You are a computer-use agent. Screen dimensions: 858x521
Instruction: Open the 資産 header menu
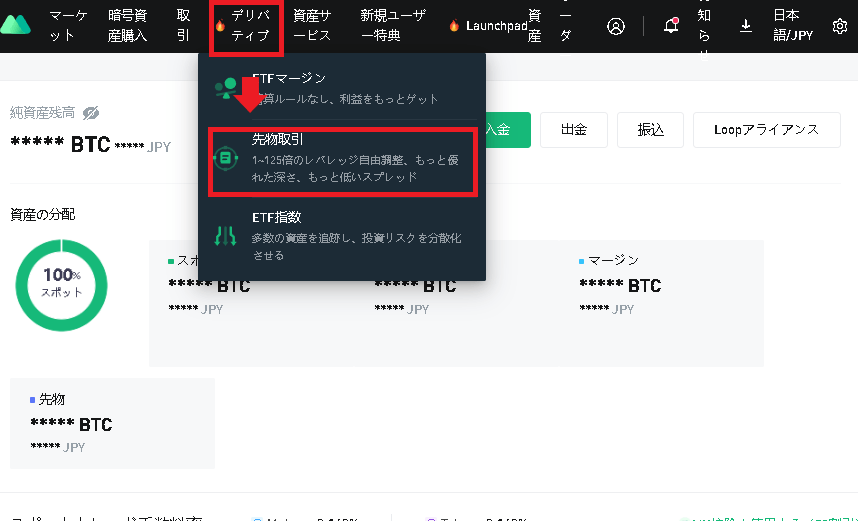tap(535, 26)
